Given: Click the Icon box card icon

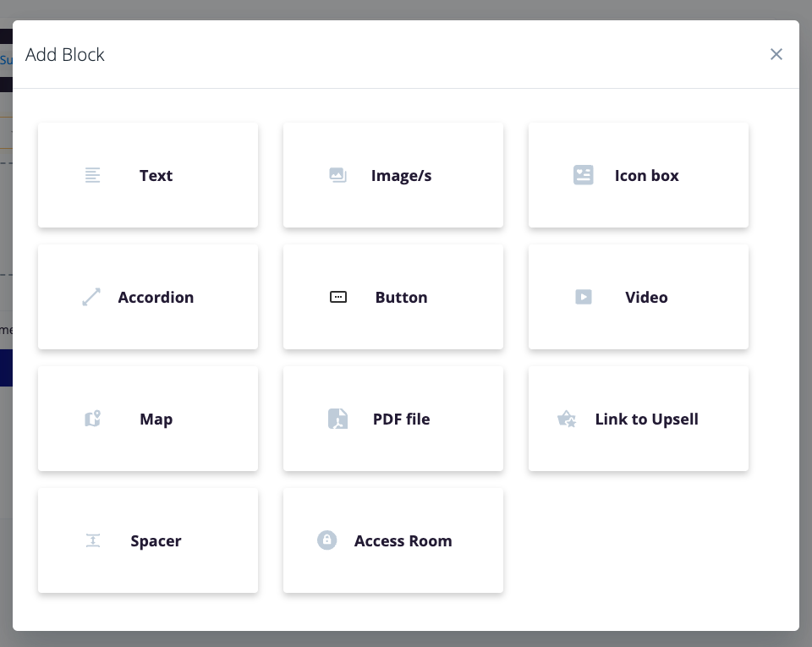Looking at the screenshot, I should (583, 175).
